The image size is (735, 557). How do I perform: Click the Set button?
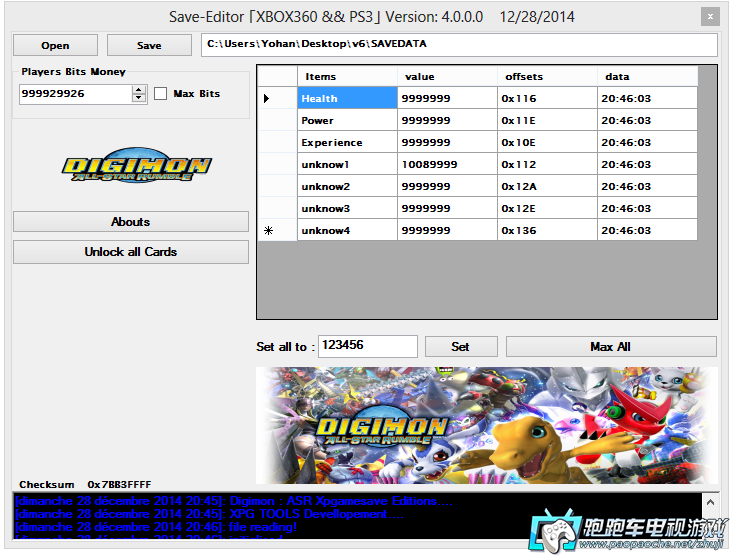coord(461,346)
